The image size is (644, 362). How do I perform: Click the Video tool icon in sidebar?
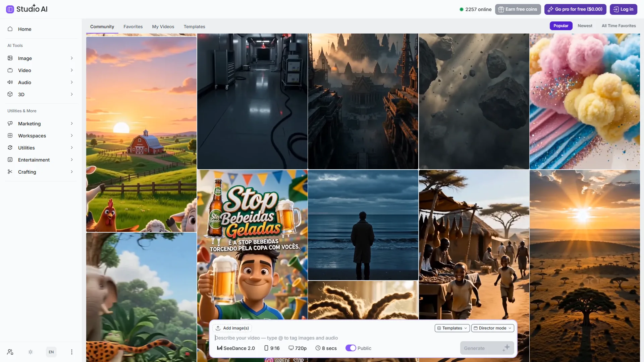click(x=10, y=70)
